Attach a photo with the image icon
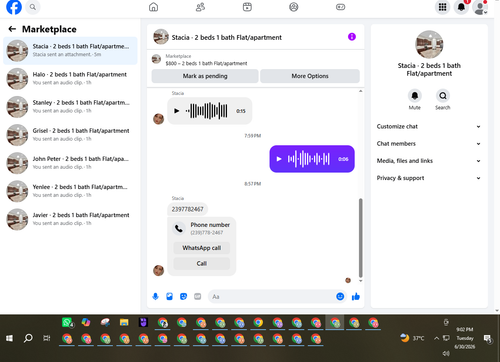500x362 pixels. (x=169, y=296)
